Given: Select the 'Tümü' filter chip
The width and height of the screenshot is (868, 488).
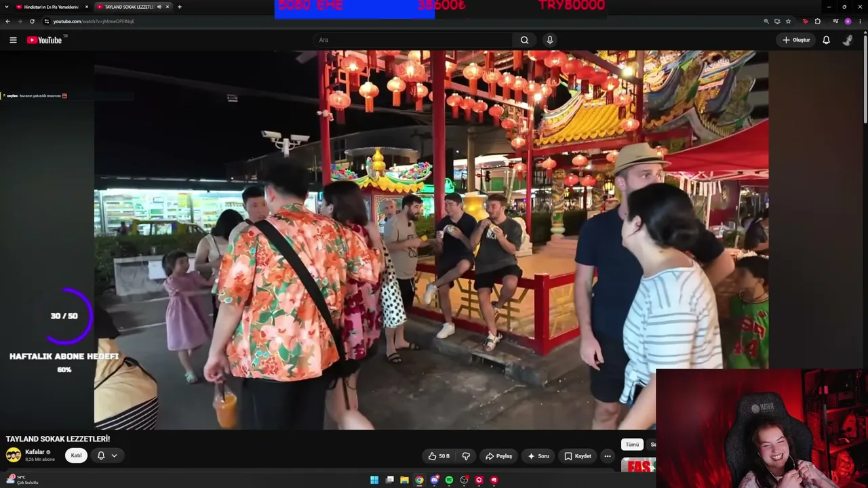Looking at the screenshot, I should 632,445.
